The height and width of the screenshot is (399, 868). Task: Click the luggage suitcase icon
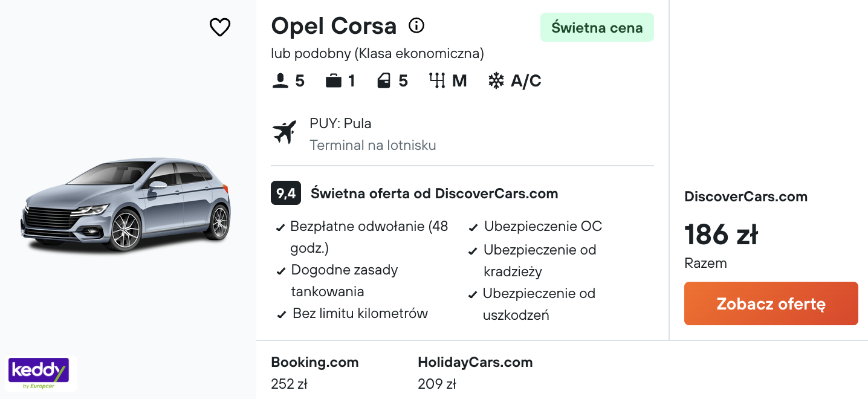[x=334, y=81]
